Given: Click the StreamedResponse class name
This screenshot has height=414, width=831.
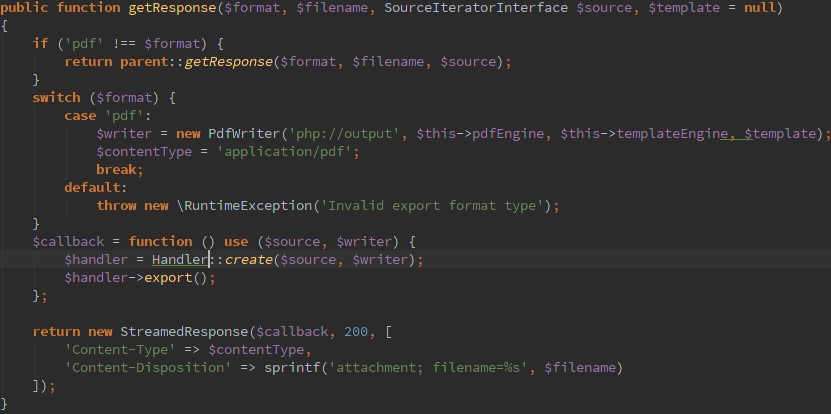Looking at the screenshot, I should coord(184,332).
